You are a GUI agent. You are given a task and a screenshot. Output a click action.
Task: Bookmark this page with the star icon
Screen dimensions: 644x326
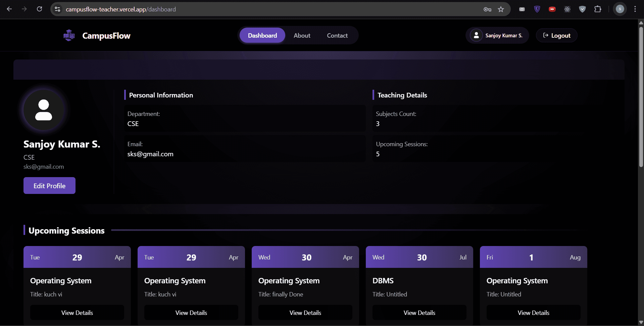pos(501,9)
